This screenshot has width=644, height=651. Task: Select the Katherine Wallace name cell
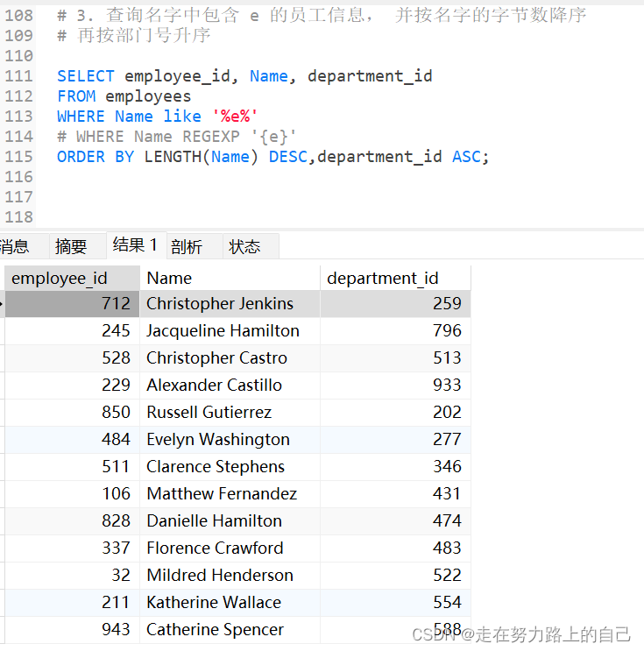pyautogui.click(x=230, y=603)
